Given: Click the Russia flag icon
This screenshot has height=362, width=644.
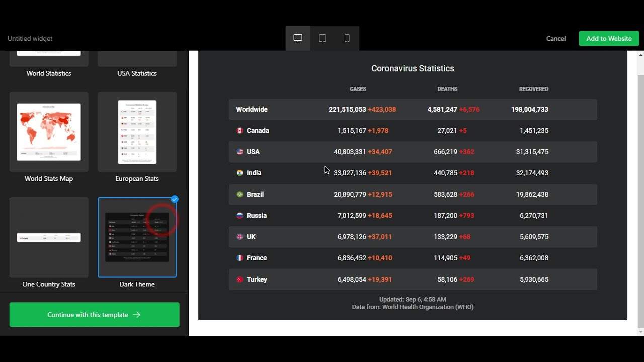Looking at the screenshot, I should coord(240,215).
